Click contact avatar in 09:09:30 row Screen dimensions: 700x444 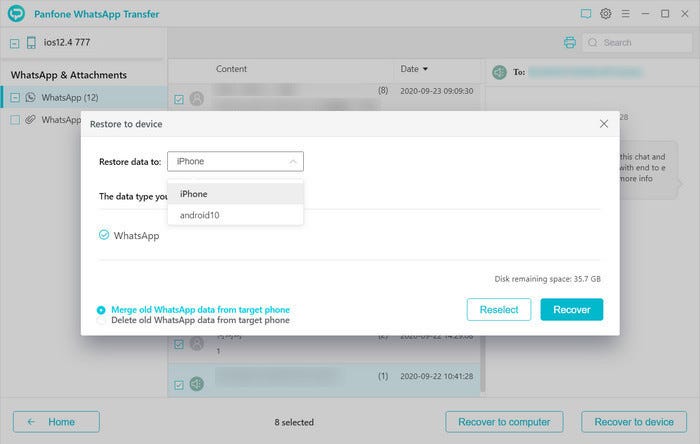point(196,98)
